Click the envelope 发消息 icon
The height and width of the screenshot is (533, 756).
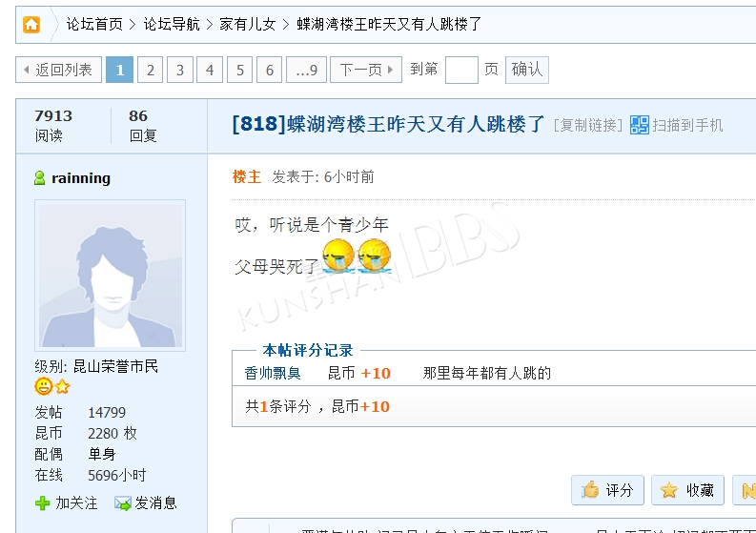tap(122, 503)
